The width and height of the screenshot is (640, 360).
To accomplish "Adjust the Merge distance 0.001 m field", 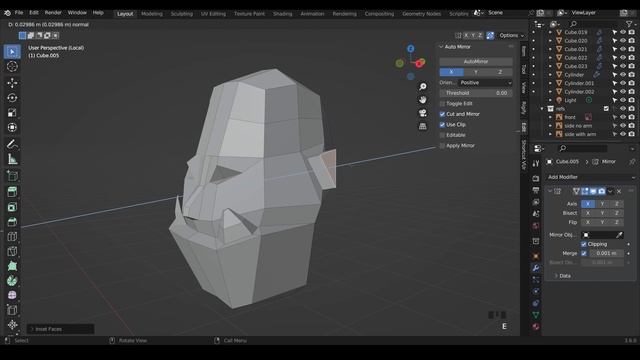I will click(x=607, y=253).
